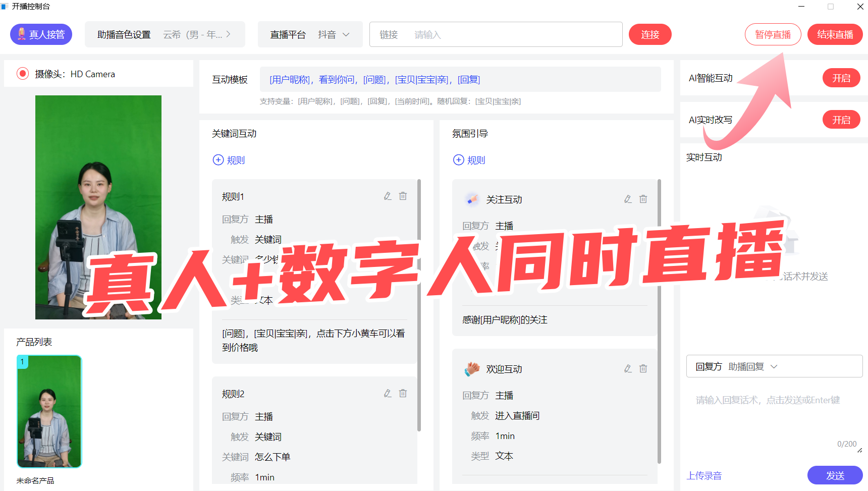Click the 怎么下单 keyword value
The height and width of the screenshot is (491, 868).
tap(273, 457)
